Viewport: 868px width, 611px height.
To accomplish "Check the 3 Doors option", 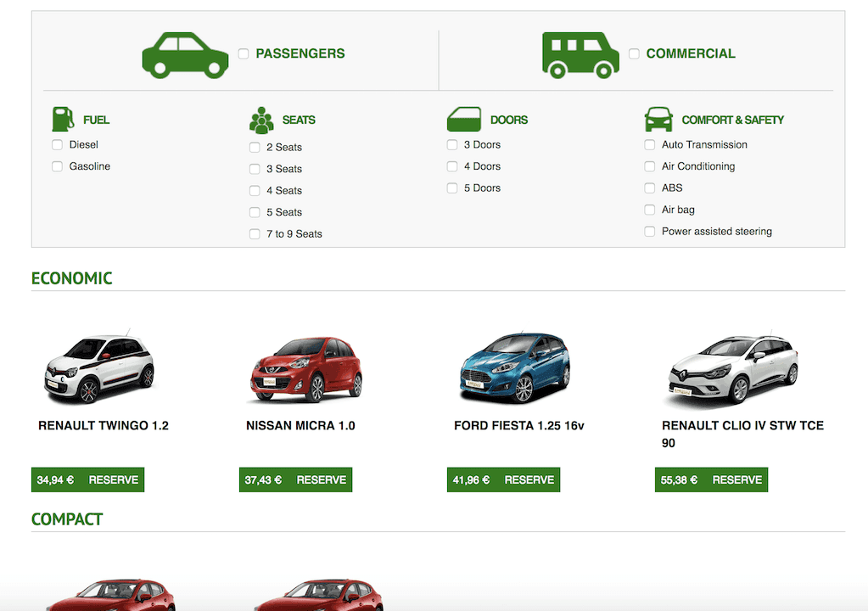I will [451, 144].
